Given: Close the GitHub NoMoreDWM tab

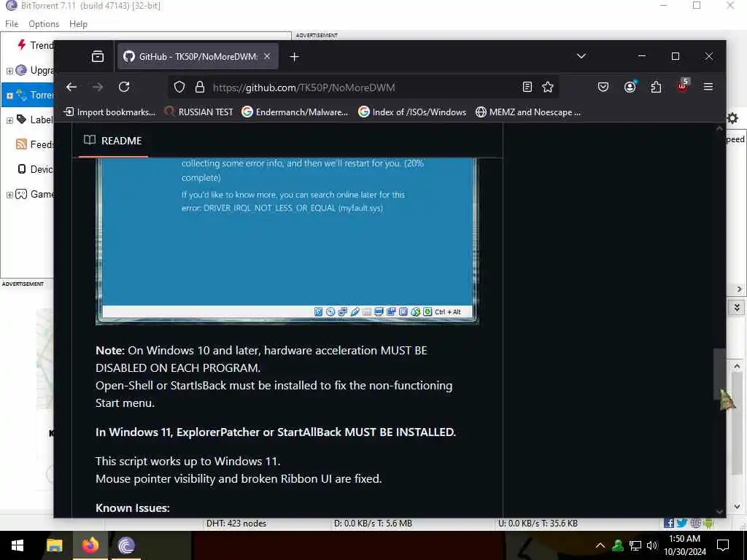Looking at the screenshot, I should (267, 57).
